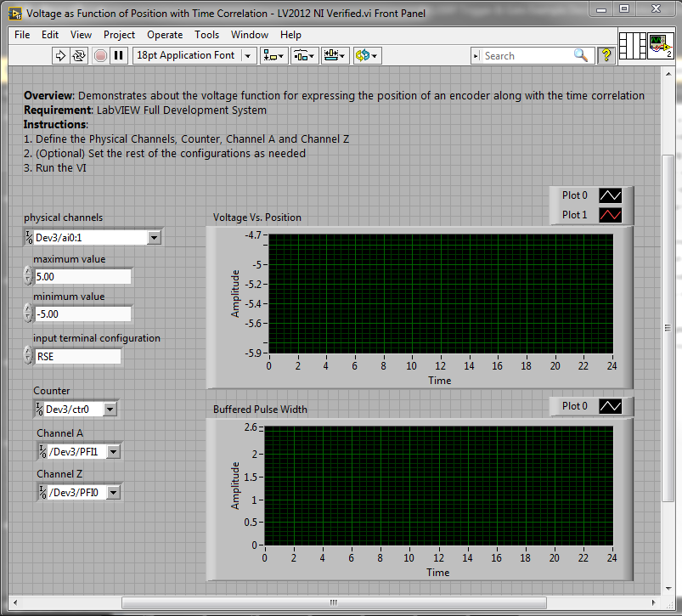Click the scroll left arrow
This screenshot has width=682, height=616.
coord(15,603)
